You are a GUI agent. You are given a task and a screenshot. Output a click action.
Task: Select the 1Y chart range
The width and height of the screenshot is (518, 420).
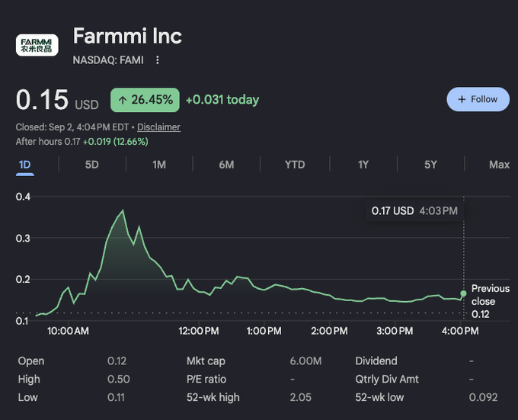click(x=363, y=165)
